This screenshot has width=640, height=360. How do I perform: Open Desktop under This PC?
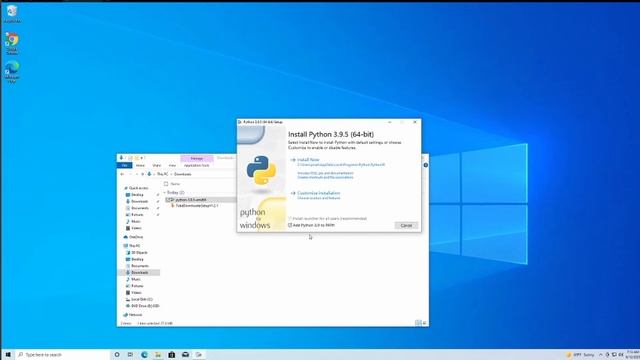coord(137,259)
